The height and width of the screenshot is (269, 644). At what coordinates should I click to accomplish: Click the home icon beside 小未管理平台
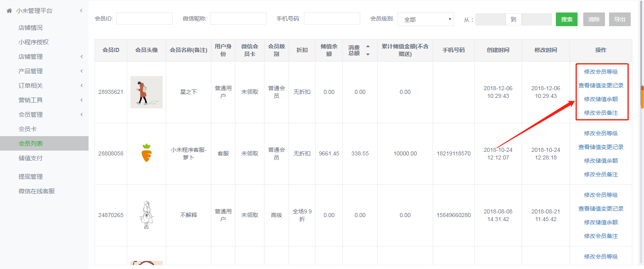[9, 11]
